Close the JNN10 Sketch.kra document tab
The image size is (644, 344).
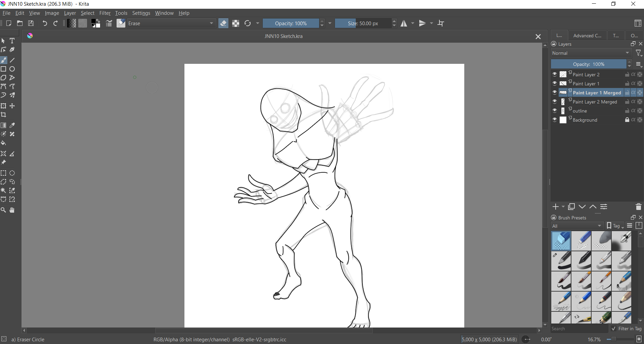coord(538,36)
